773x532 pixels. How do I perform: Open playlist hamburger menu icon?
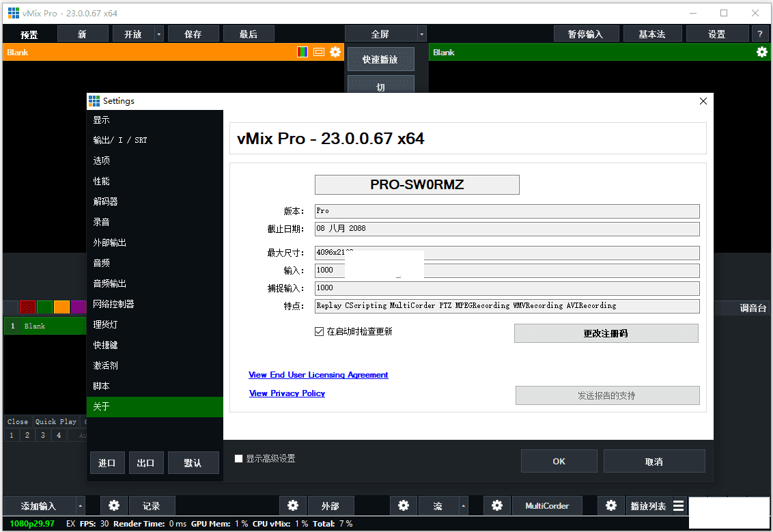678,505
